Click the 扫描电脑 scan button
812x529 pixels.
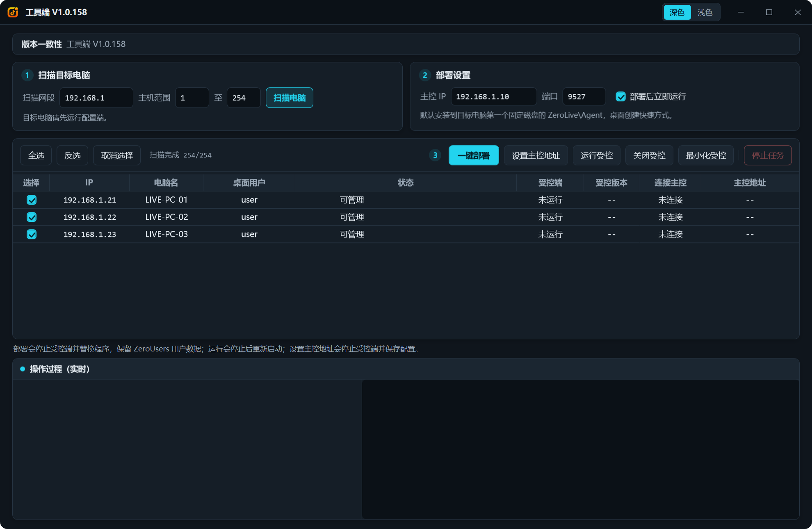coord(290,98)
